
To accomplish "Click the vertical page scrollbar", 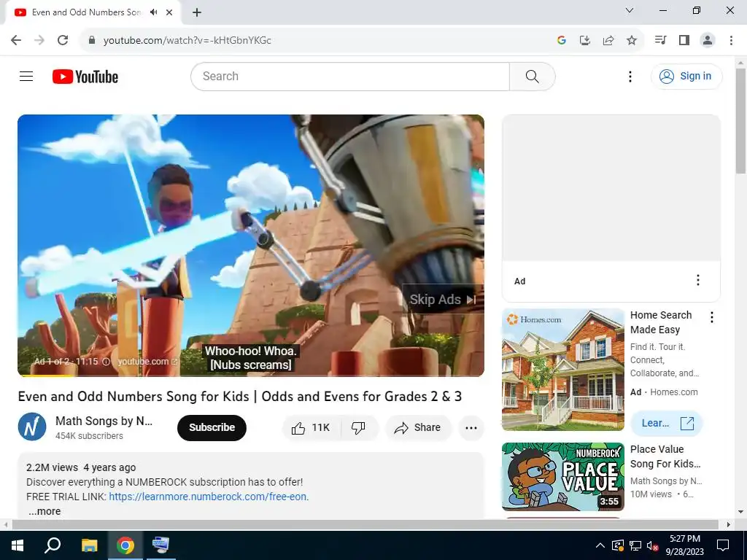I will [740, 121].
